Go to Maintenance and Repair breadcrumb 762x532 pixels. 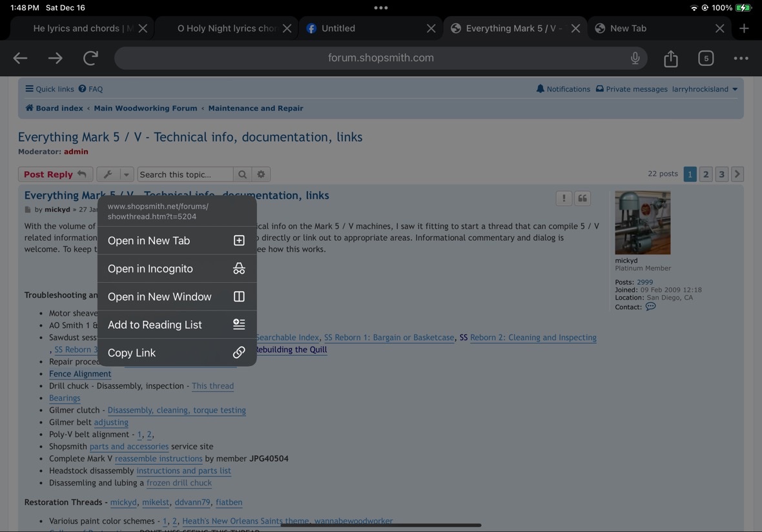(x=256, y=108)
